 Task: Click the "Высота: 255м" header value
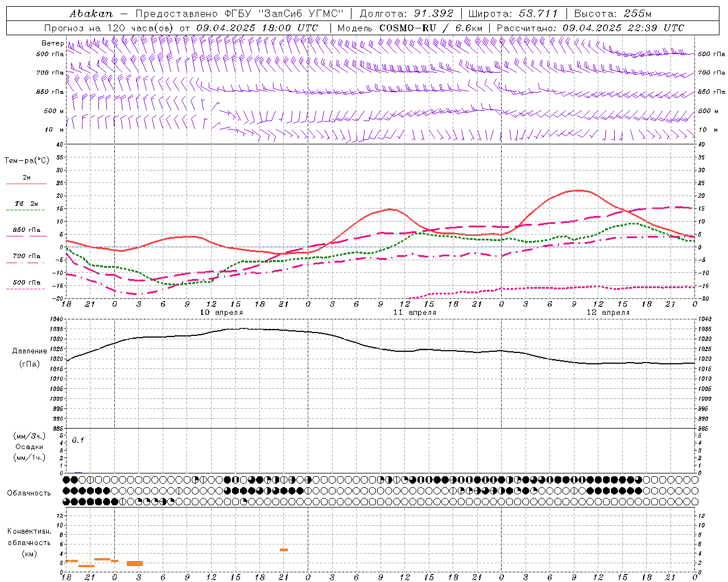(x=613, y=13)
